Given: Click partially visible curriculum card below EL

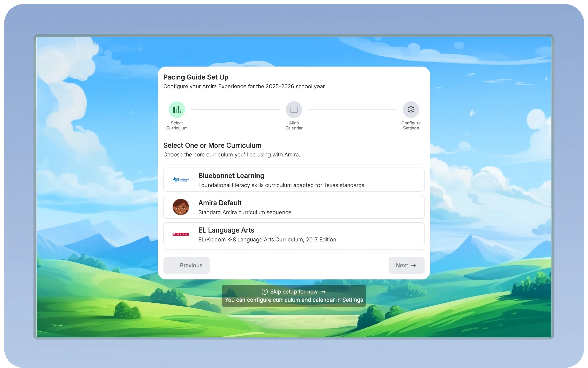Looking at the screenshot, I should coord(294,250).
